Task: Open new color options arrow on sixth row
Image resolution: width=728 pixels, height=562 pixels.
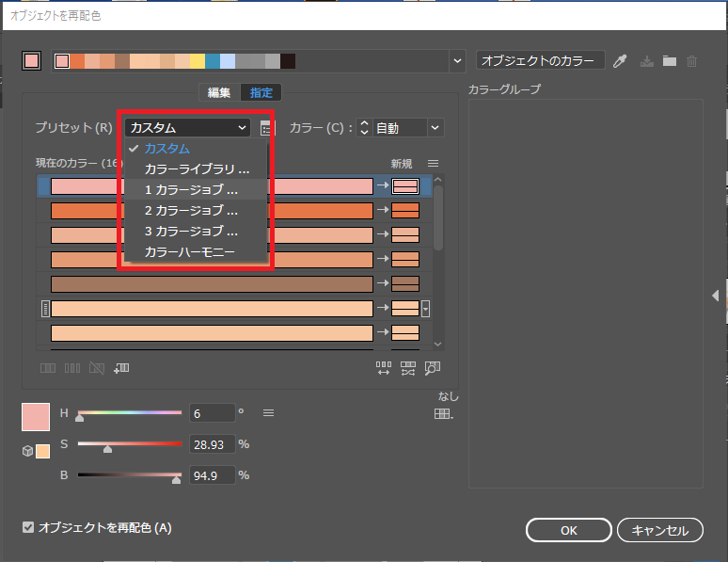Action: [x=425, y=308]
